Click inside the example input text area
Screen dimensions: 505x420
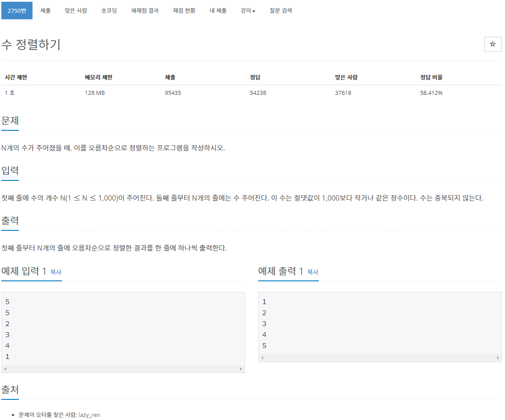point(123,329)
